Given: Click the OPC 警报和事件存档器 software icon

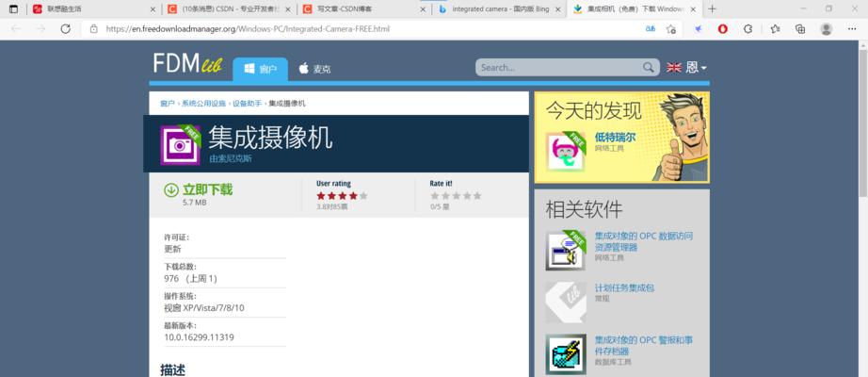Looking at the screenshot, I should [x=565, y=353].
